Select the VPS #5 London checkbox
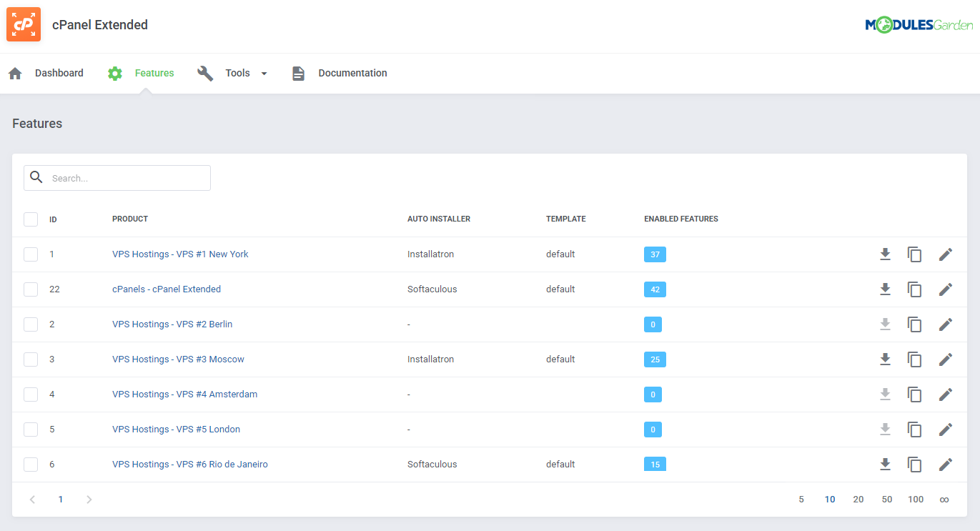The image size is (980, 531). coord(31,429)
